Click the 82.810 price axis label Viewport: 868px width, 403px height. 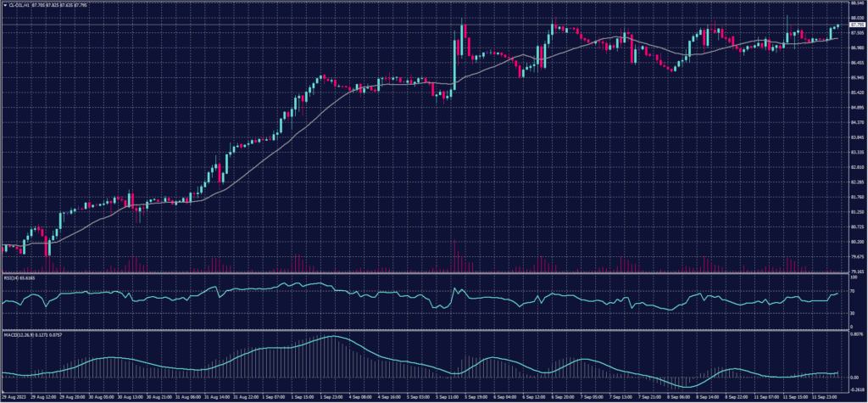tap(856, 167)
